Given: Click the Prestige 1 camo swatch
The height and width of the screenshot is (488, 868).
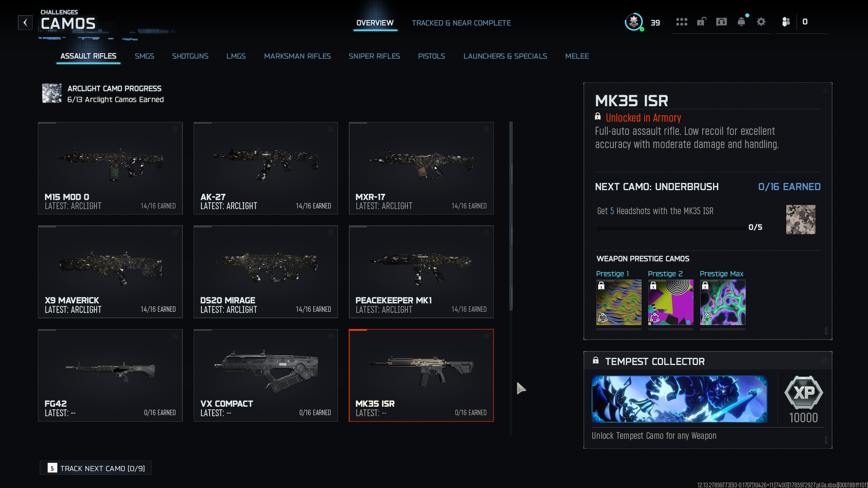Looking at the screenshot, I should [x=619, y=302].
